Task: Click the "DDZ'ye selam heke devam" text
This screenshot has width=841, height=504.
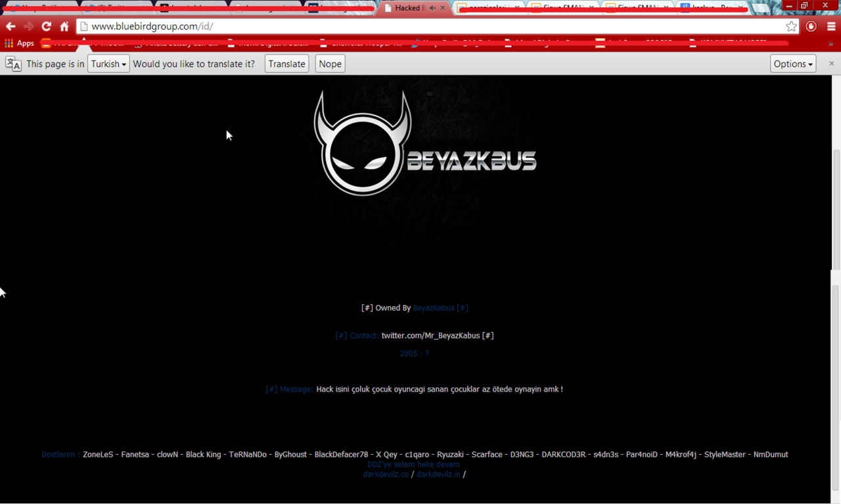Action: pos(413,464)
